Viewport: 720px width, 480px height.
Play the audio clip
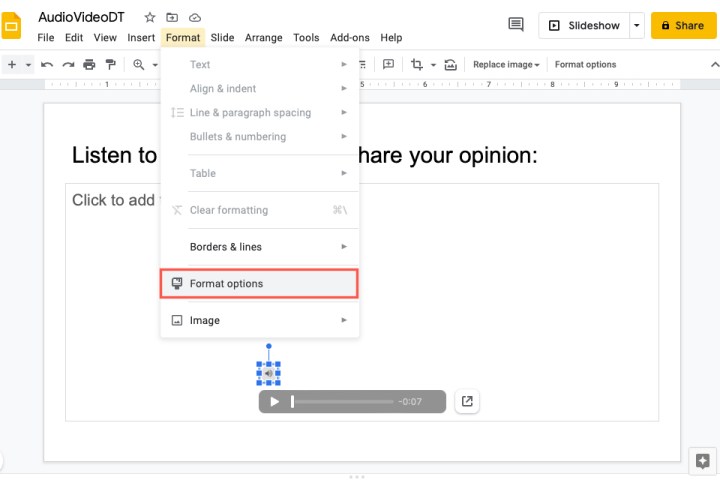coord(275,402)
